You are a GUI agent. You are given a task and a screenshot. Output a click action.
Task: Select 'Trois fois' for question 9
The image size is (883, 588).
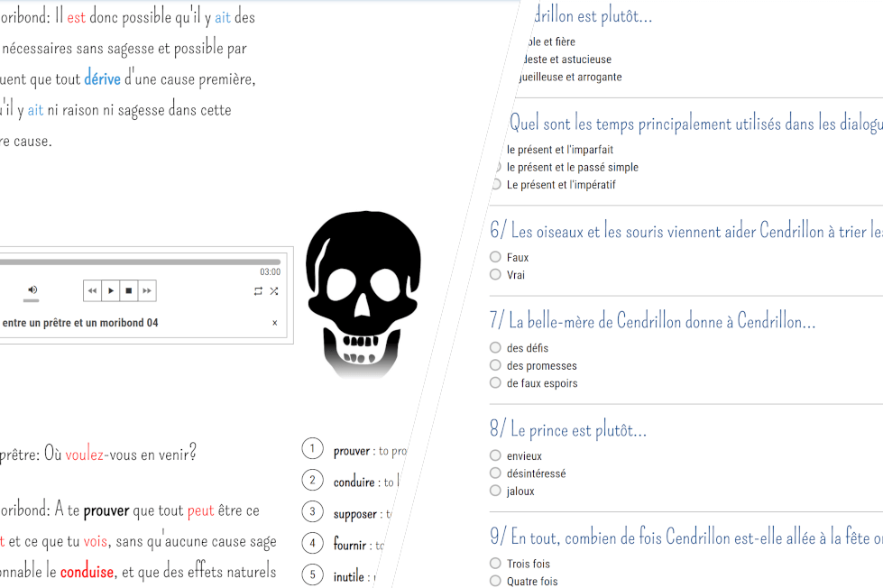point(495,564)
